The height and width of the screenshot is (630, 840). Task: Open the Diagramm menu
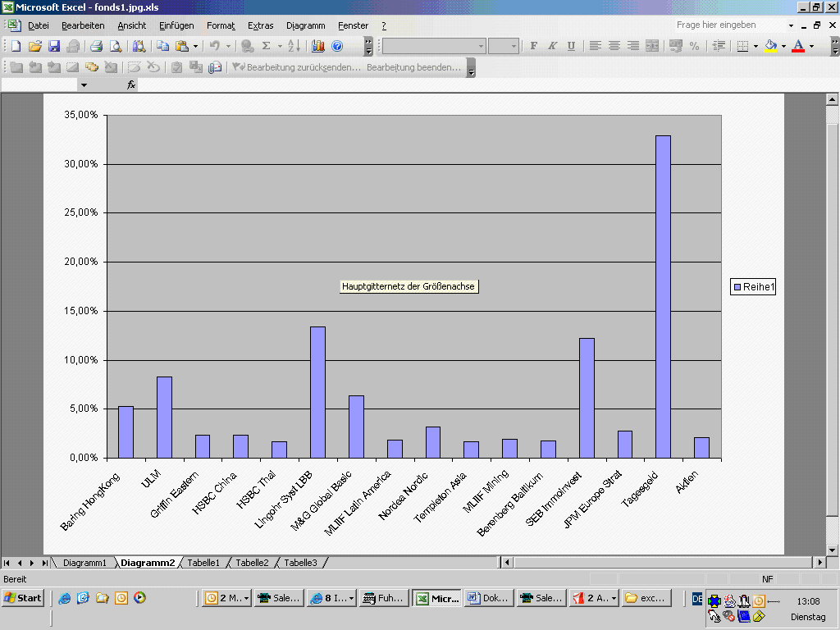305,25
